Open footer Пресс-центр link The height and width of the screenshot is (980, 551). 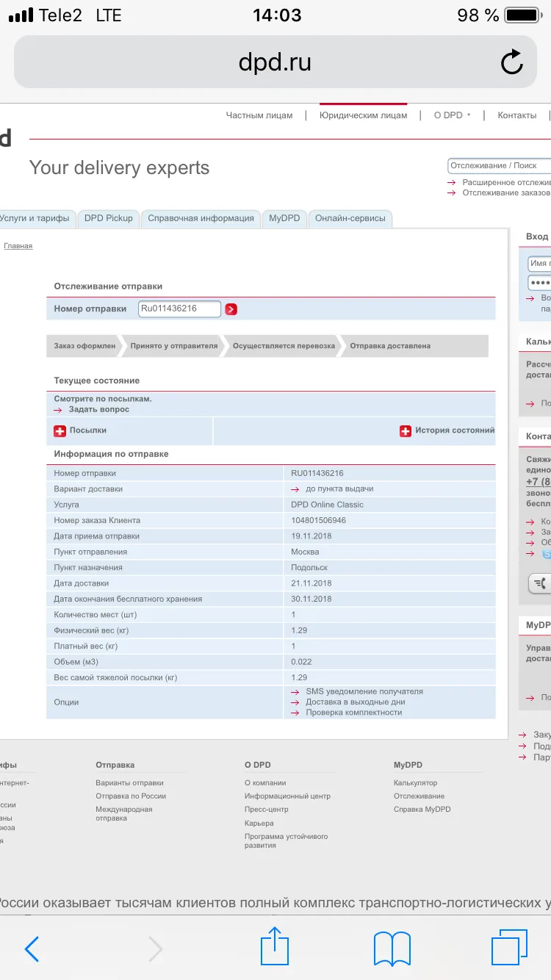(x=266, y=809)
